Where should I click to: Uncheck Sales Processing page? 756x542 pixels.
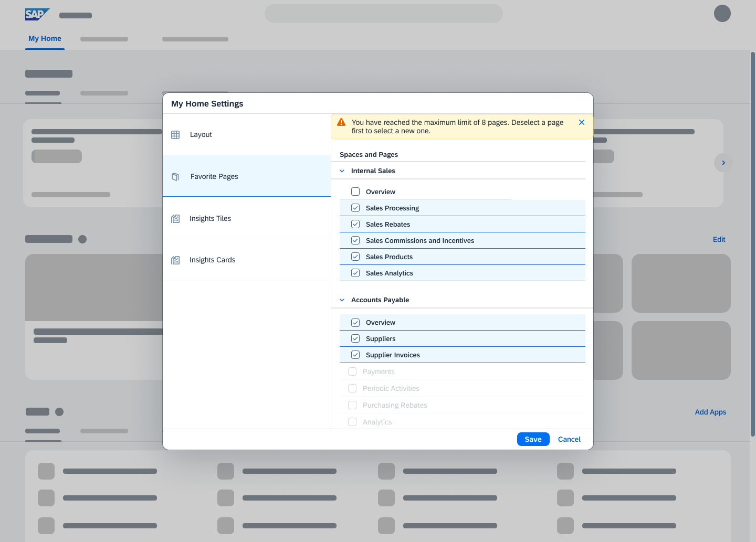[x=355, y=208]
